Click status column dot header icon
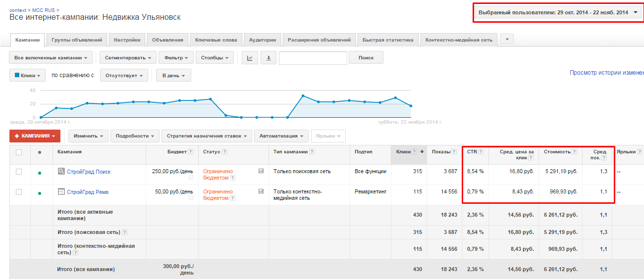This screenshot has width=644, height=279. pos(40,152)
